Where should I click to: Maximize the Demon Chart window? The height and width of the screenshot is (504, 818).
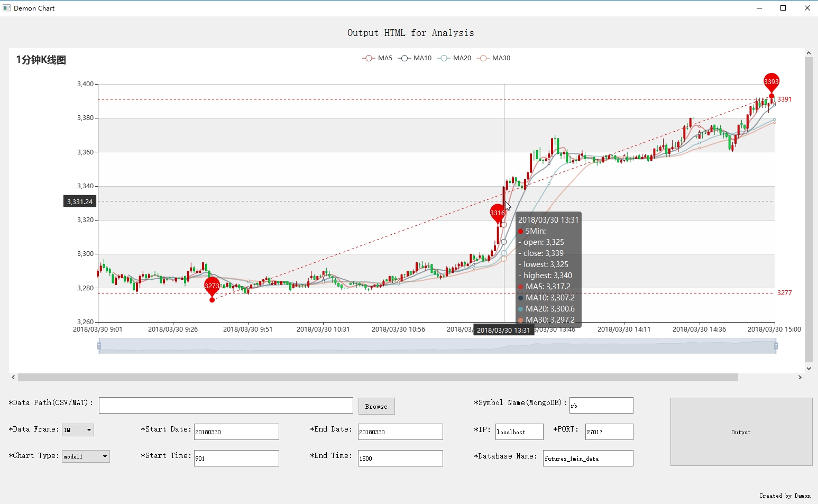783,8
